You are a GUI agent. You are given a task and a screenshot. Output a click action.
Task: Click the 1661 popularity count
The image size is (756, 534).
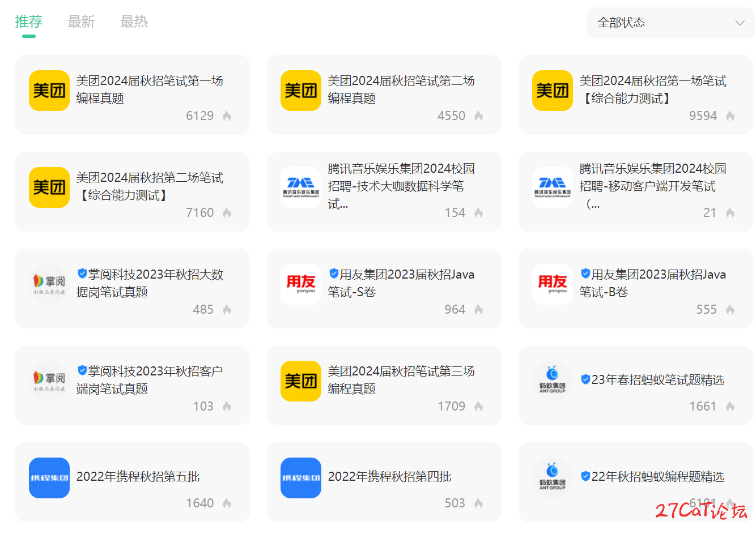point(703,407)
